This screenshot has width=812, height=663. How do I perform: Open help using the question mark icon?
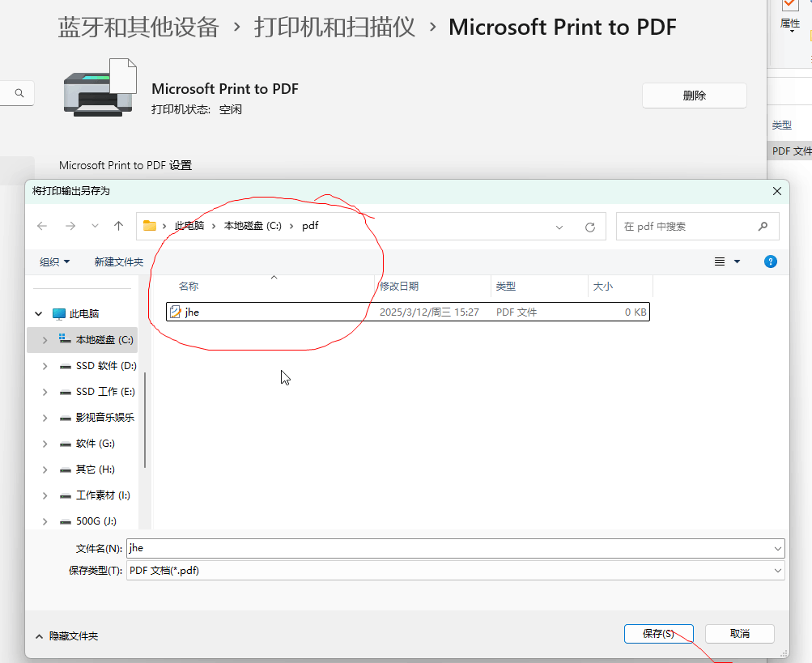coord(770,261)
